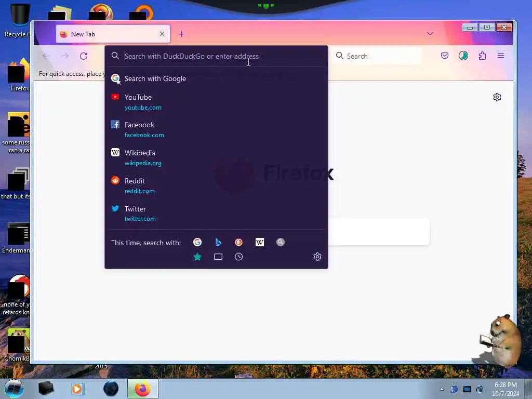Select the New Tab tab
Viewport: 532px width, 399px height.
pyautogui.click(x=113, y=34)
